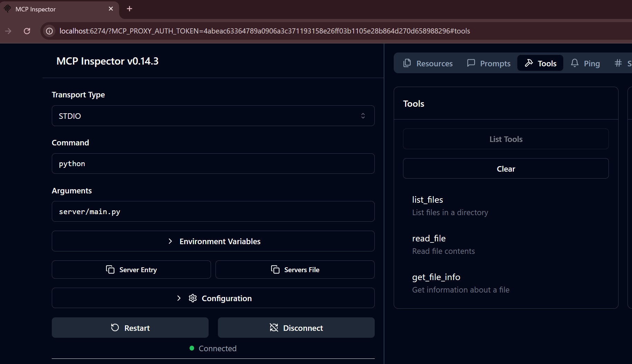This screenshot has height=364, width=632.
Task: Expand the Configuration section
Action: [213, 298]
